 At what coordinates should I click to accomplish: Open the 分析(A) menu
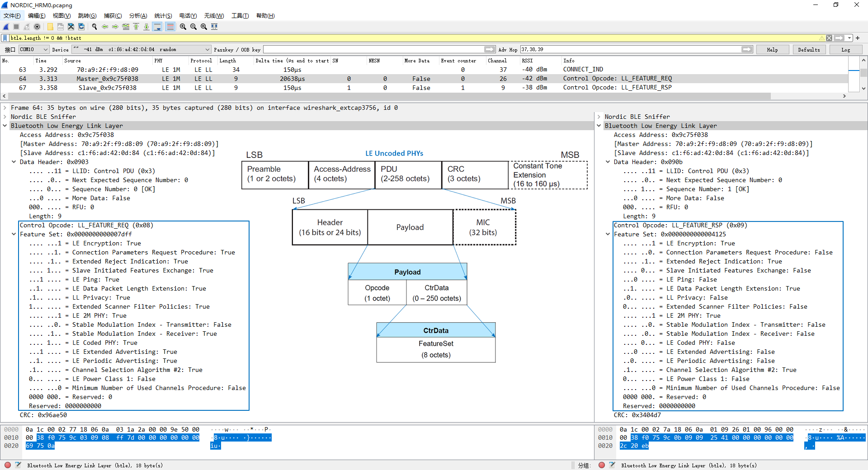(x=138, y=15)
